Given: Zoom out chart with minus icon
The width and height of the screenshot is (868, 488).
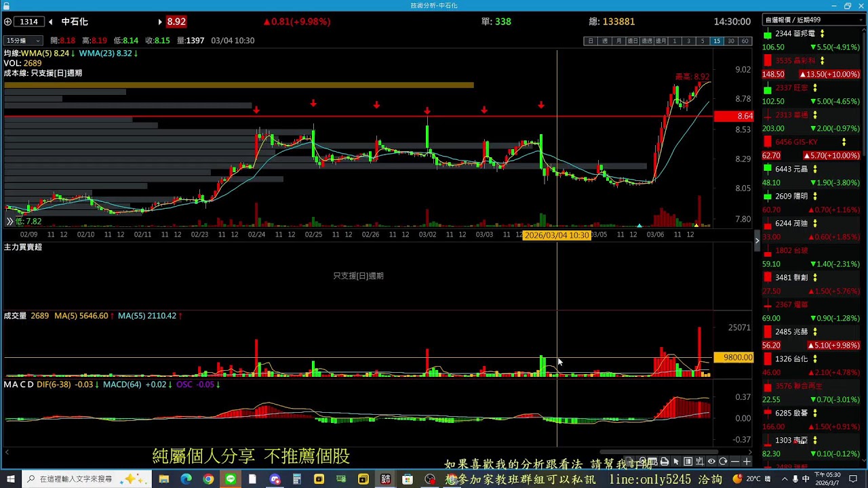Looking at the screenshot, I should [x=735, y=462].
